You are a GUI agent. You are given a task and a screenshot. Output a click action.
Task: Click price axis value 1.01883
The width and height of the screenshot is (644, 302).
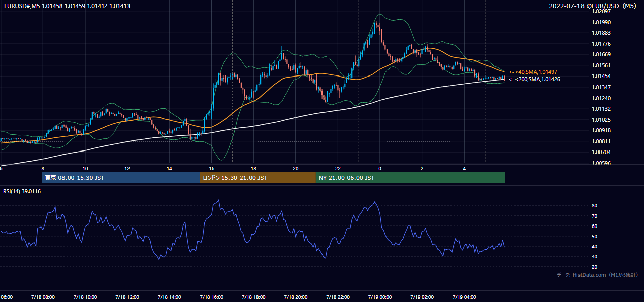pyautogui.click(x=602, y=33)
